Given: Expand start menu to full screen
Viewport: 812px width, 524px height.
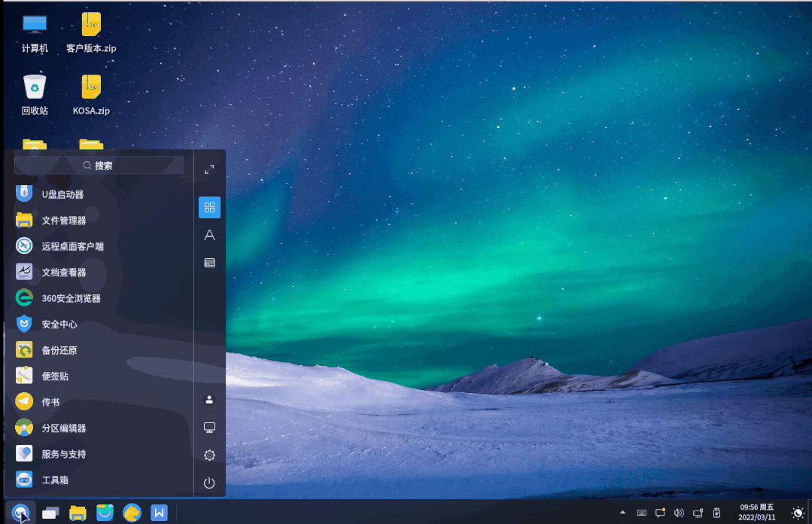Looking at the screenshot, I should click(209, 169).
